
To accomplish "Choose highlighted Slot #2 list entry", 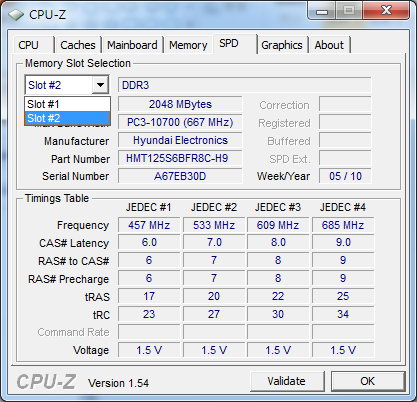I will [67, 118].
